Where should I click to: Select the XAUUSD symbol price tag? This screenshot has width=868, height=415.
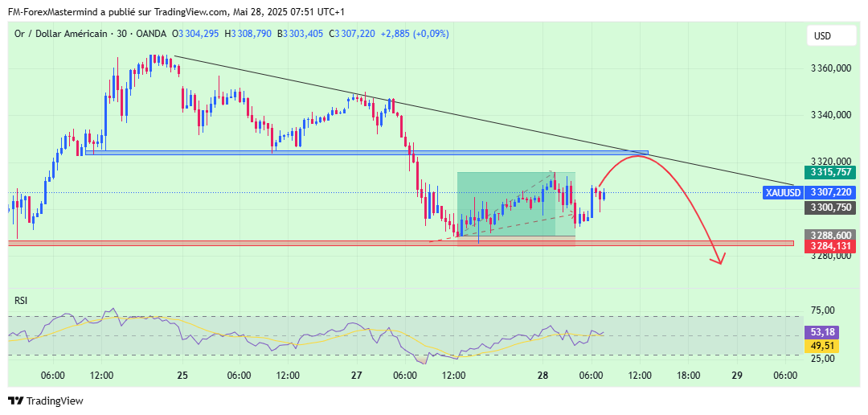point(782,193)
